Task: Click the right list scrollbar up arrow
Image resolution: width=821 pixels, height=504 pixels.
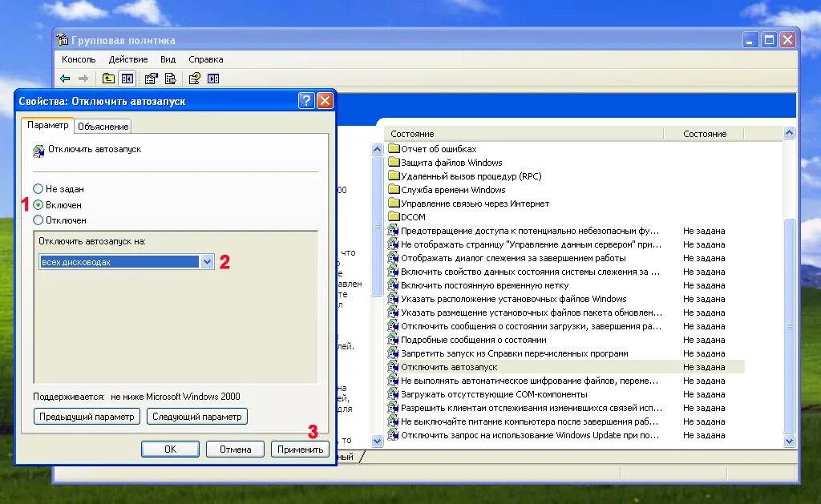Action: (x=789, y=133)
